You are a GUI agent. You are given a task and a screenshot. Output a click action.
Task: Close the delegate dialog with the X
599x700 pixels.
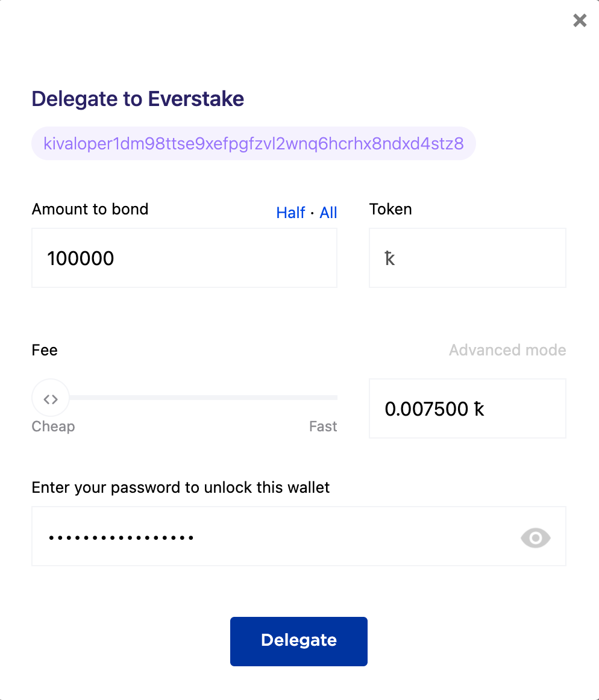[x=580, y=20]
